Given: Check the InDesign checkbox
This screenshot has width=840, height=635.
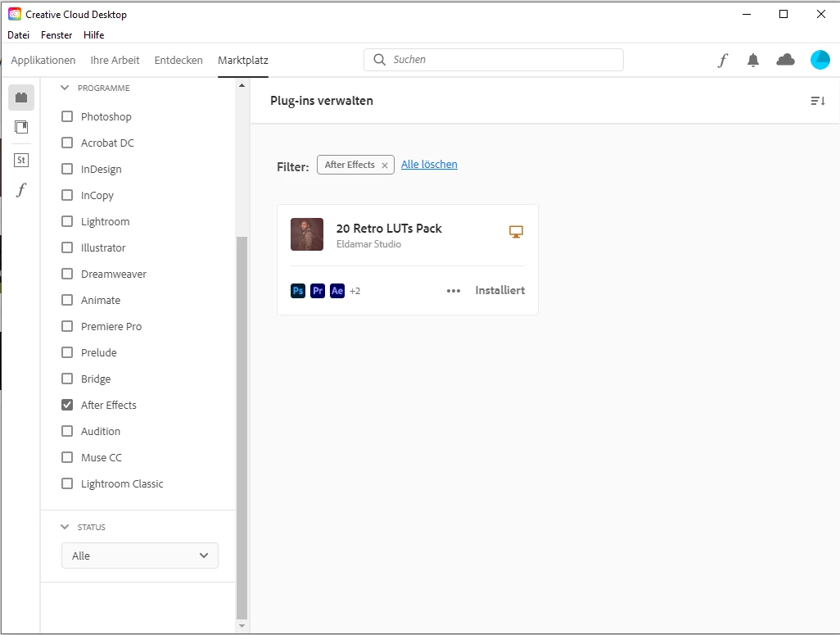Looking at the screenshot, I should 67,169.
